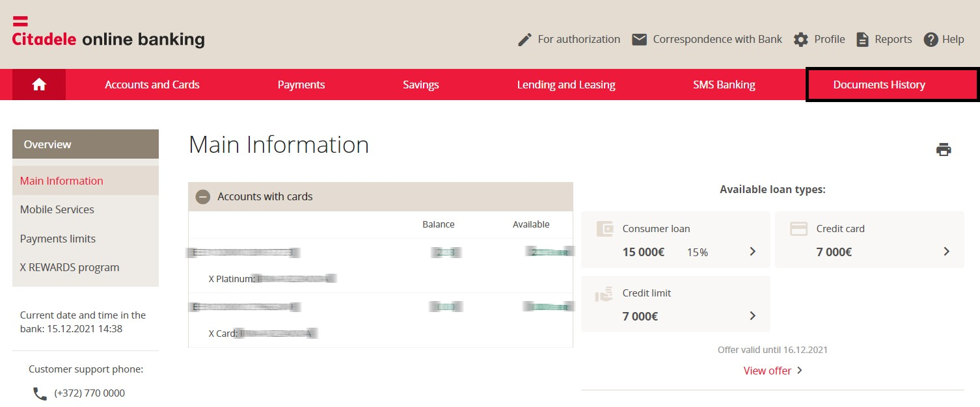Click the Overview sidebar header

point(85,144)
